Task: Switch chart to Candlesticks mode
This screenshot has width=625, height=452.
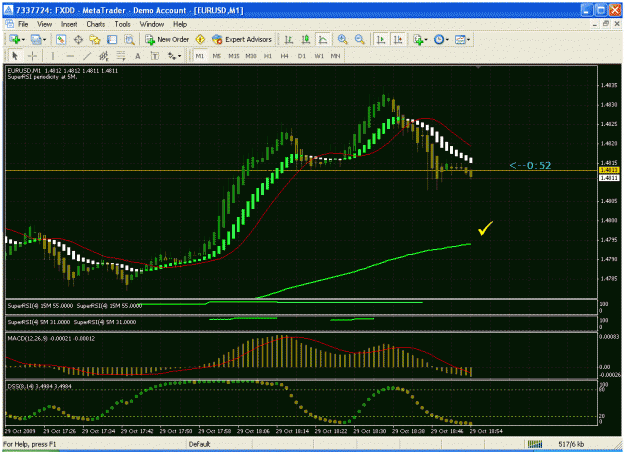Action: (x=306, y=39)
